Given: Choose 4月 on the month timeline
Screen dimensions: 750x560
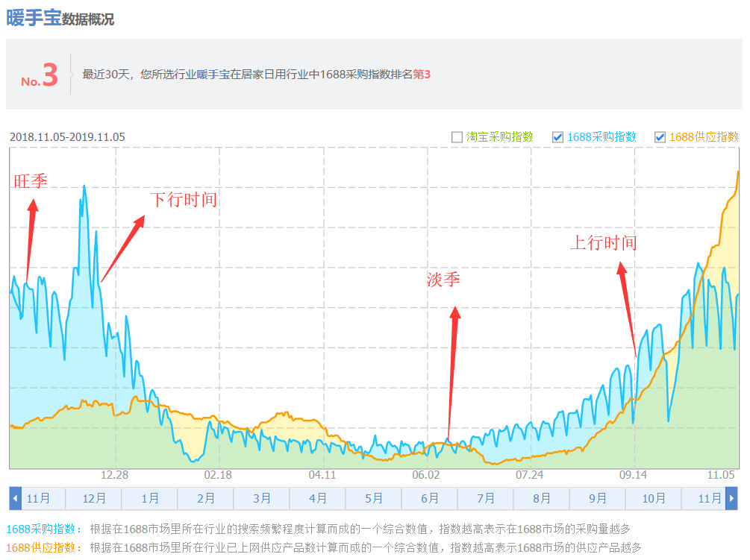Looking at the screenshot, I should tap(317, 498).
